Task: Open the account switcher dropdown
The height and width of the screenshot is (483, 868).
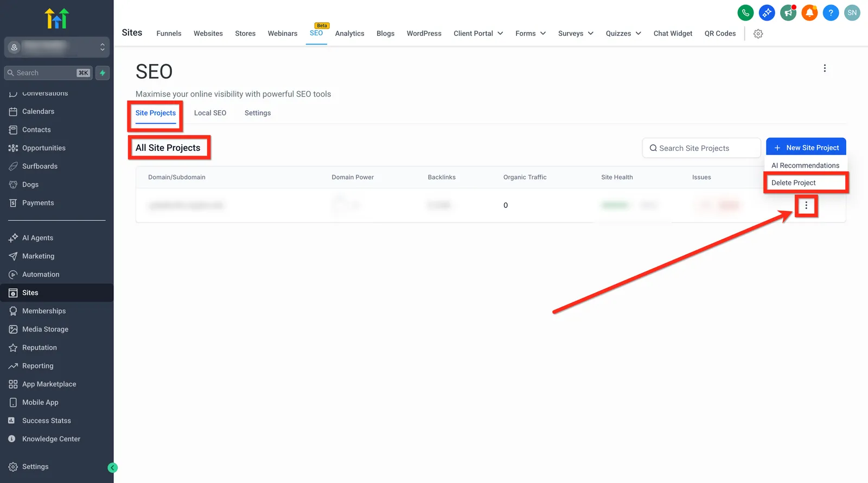Action: [57, 47]
